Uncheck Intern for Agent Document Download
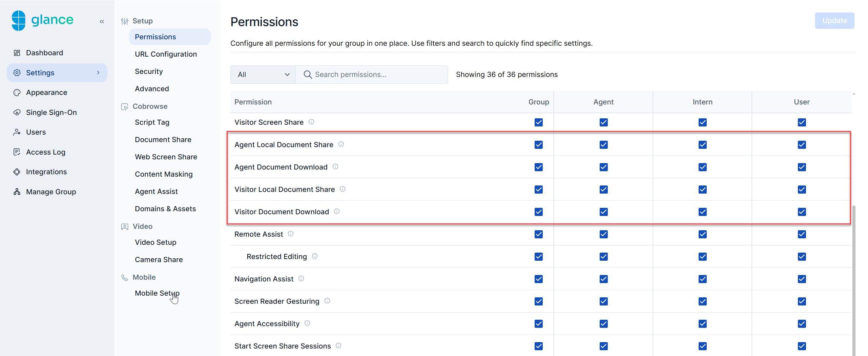 point(702,167)
